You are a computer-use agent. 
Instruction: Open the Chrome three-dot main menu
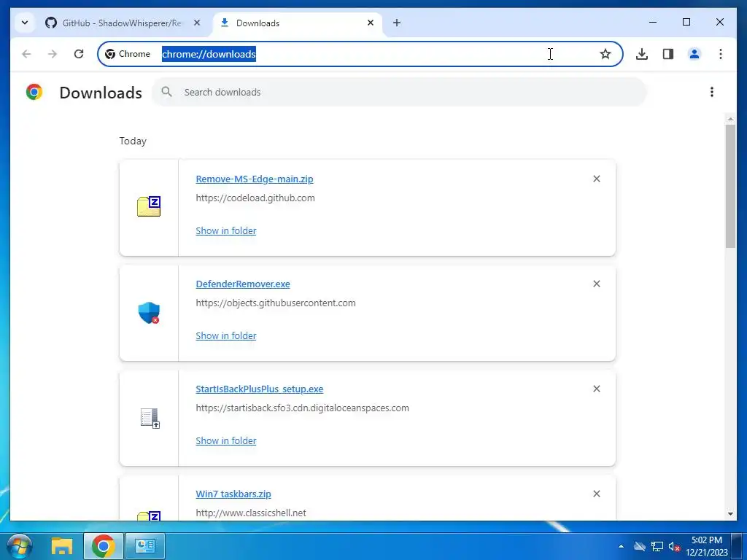coord(720,54)
